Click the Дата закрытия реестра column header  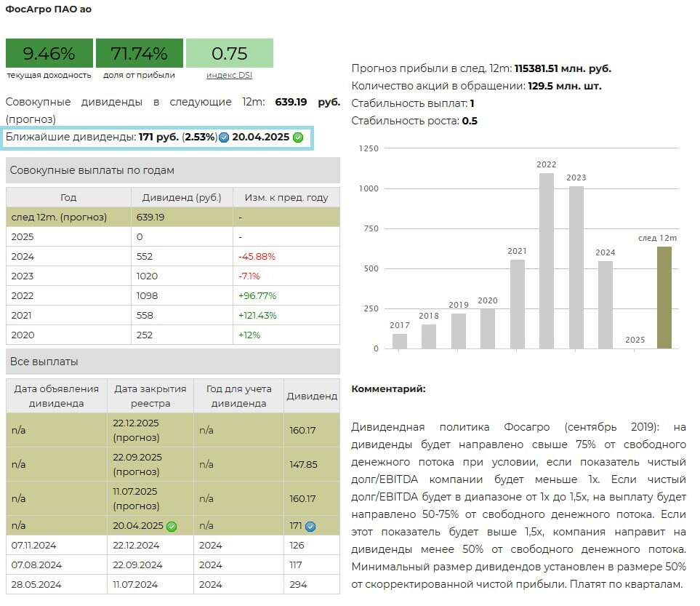click(150, 396)
